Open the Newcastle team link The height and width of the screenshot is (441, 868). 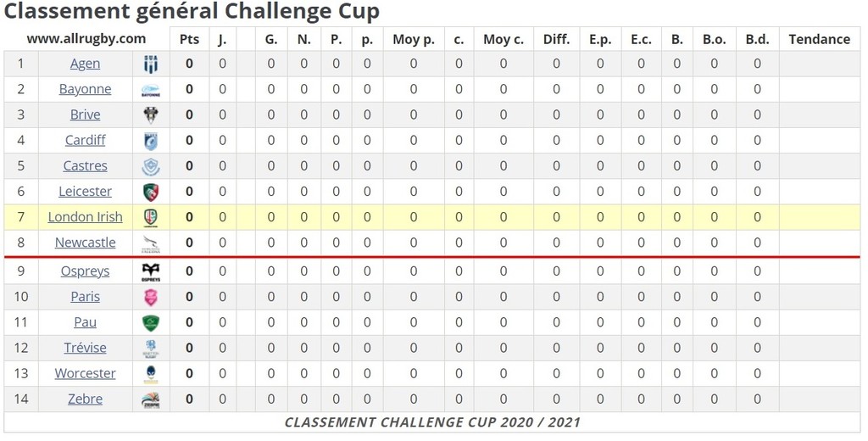pyautogui.click(x=86, y=242)
